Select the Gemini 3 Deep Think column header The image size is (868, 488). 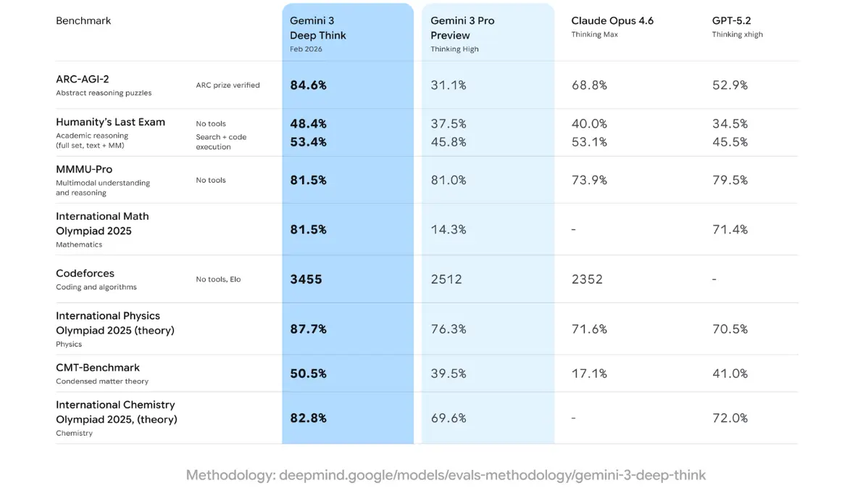point(318,28)
